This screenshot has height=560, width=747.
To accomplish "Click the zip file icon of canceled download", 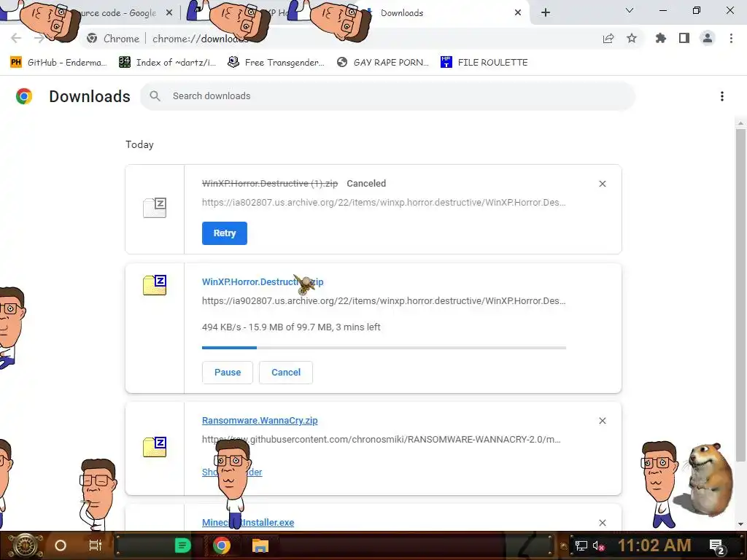I will point(155,208).
